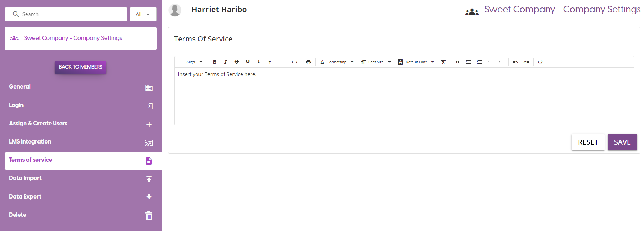Screen dimensions: 644x231
Task: Click BACK TO MEMBERS button
Action: 80,67
